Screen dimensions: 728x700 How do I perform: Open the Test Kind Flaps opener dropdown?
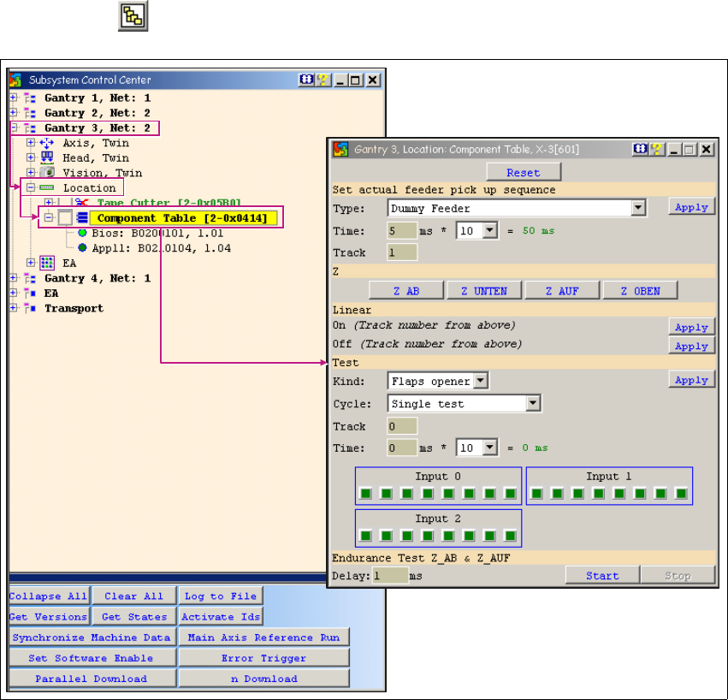pyautogui.click(x=481, y=381)
